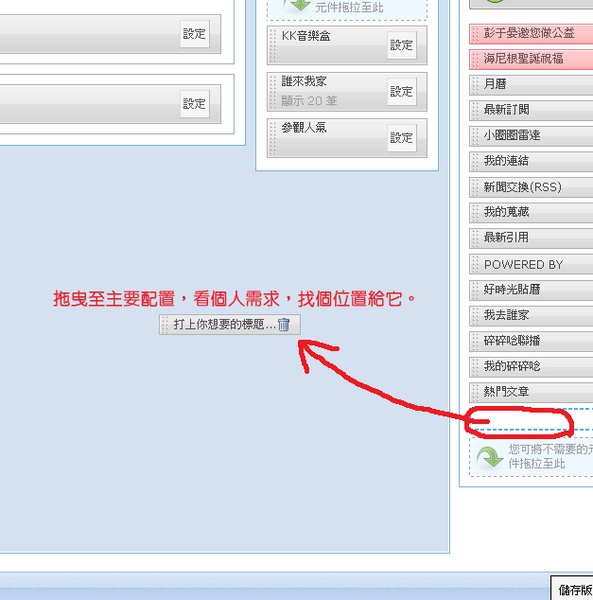This screenshot has height=600, width=593.
Task: Click the 您可將不需要的元件拖拉至此 drop zone text
Action: 551,457
